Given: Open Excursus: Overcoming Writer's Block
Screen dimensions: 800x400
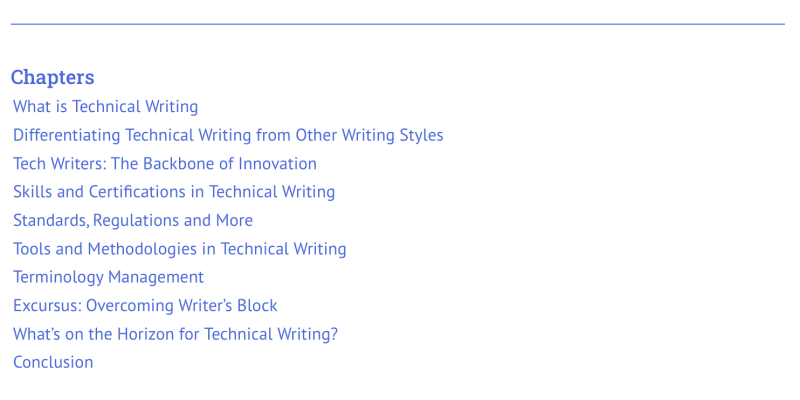Looking at the screenshot, I should (145, 306).
